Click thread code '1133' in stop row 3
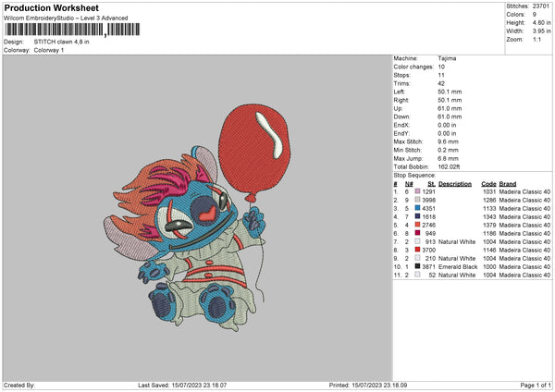 (489, 208)
